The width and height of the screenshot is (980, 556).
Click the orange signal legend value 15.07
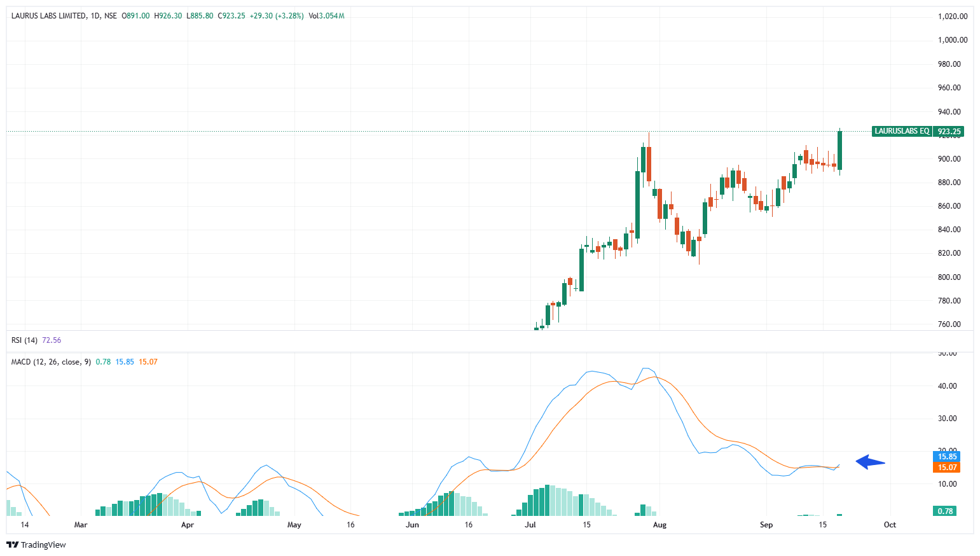click(x=148, y=362)
